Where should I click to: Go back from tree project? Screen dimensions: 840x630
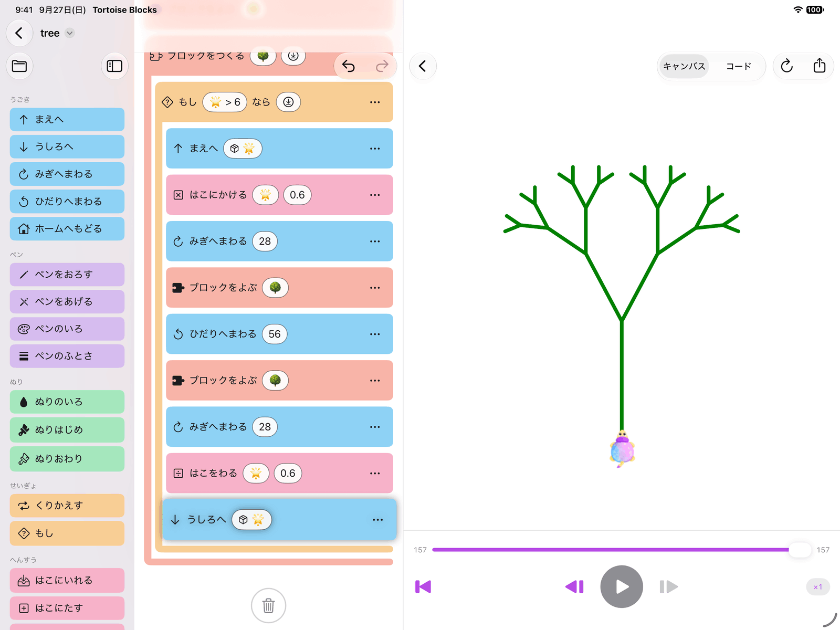(x=19, y=33)
